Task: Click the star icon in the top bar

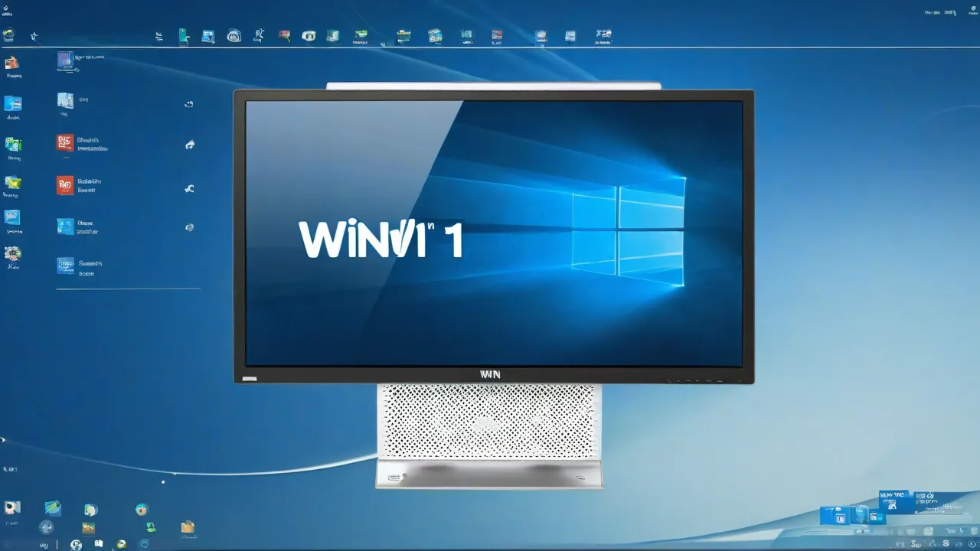Action: tap(33, 36)
